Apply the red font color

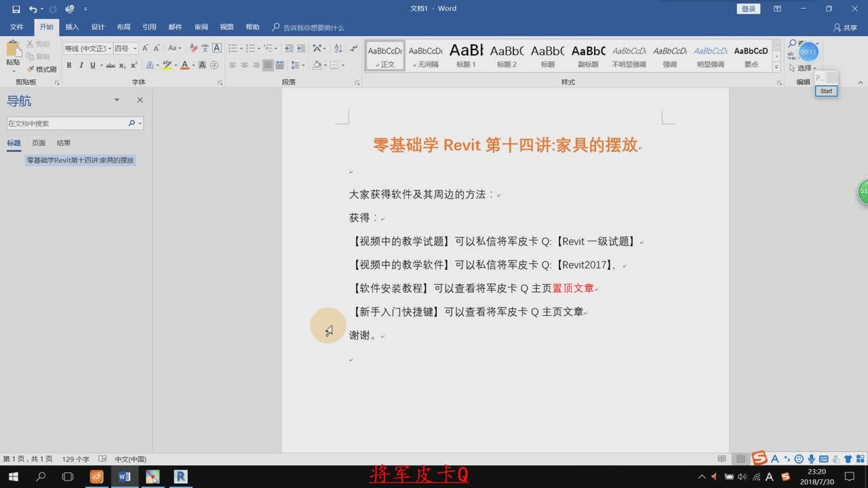(x=184, y=66)
